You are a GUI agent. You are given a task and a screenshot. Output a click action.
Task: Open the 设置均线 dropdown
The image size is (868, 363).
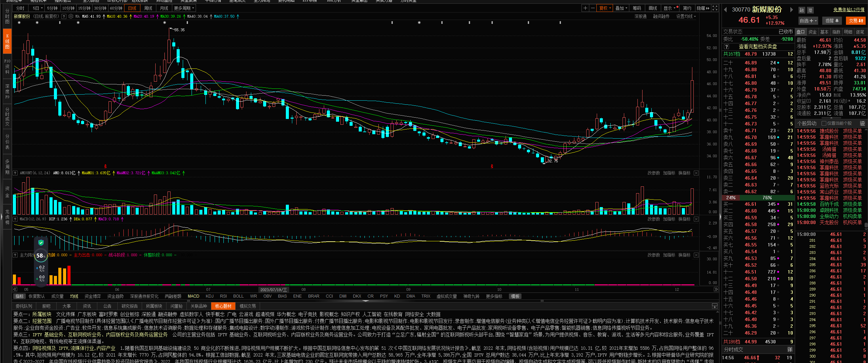pyautogui.click(x=686, y=16)
